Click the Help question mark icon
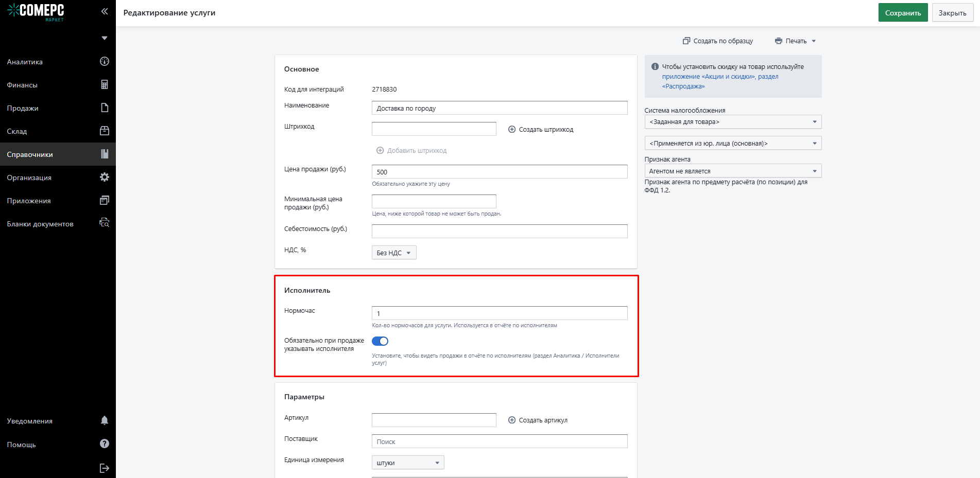Screen dimensions: 980x478 [105, 444]
